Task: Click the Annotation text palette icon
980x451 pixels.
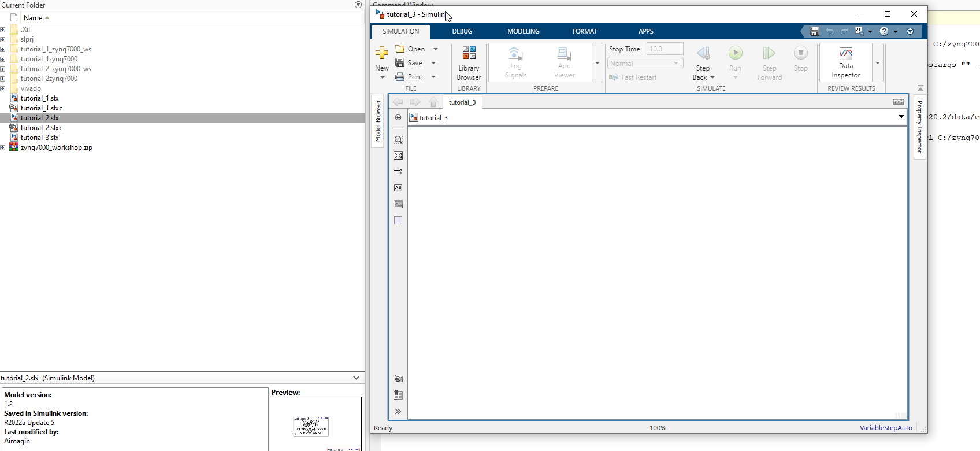Action: [398, 188]
